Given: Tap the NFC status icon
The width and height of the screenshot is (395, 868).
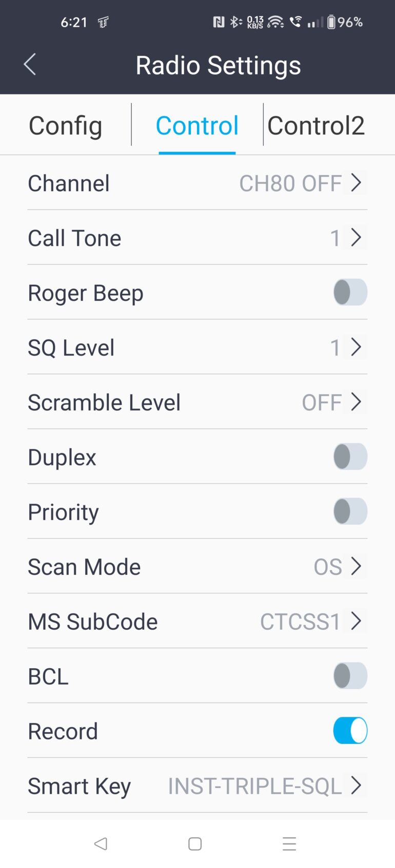Looking at the screenshot, I should click(x=219, y=22).
